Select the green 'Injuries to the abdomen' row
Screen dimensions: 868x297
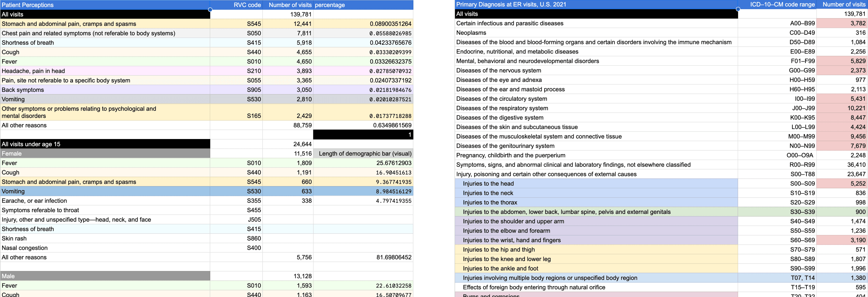pos(566,212)
